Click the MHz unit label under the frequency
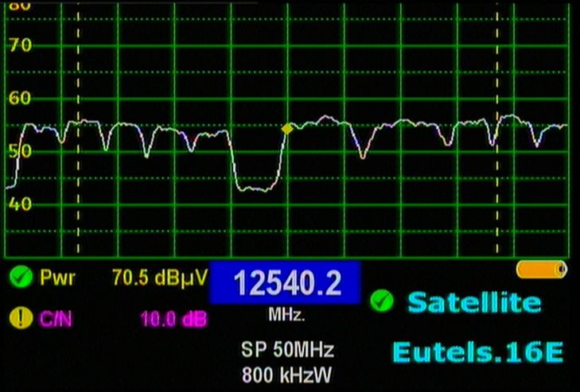580x392 pixels. click(286, 316)
